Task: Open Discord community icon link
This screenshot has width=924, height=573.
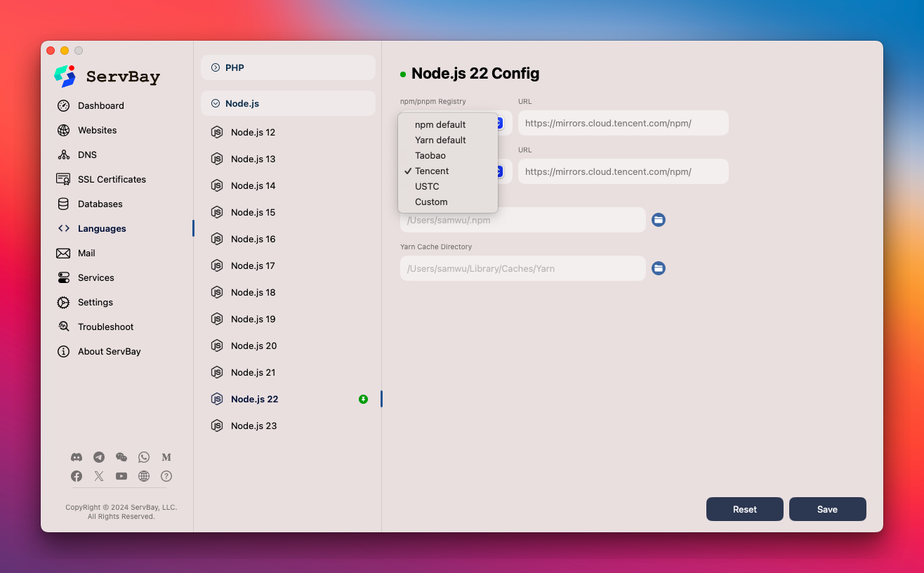Action: click(77, 457)
